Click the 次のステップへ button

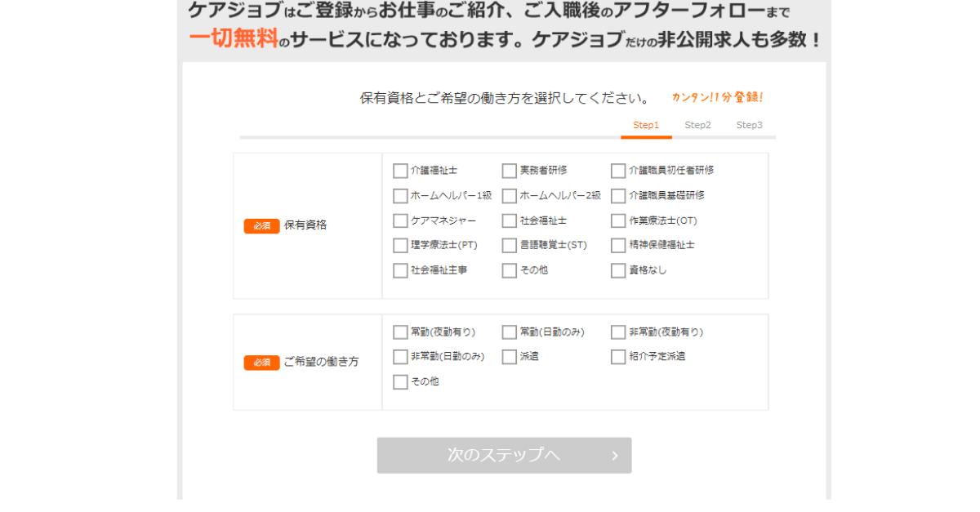(504, 456)
